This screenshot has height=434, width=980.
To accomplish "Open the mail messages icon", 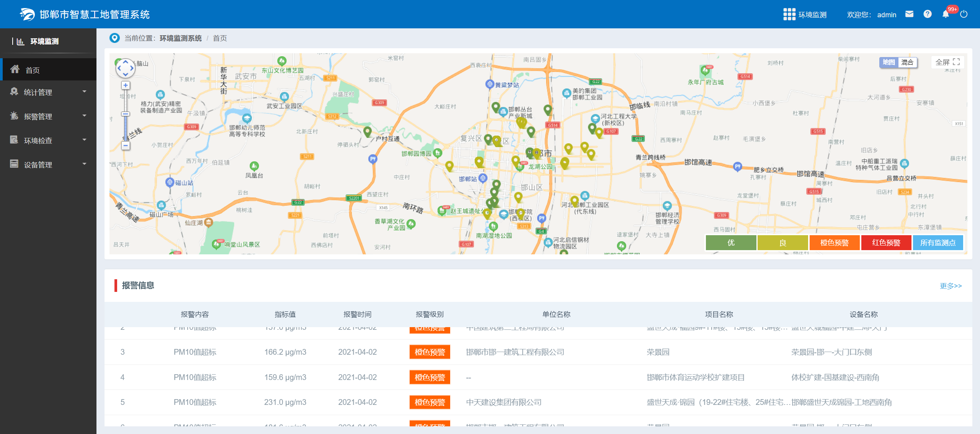I will point(909,14).
